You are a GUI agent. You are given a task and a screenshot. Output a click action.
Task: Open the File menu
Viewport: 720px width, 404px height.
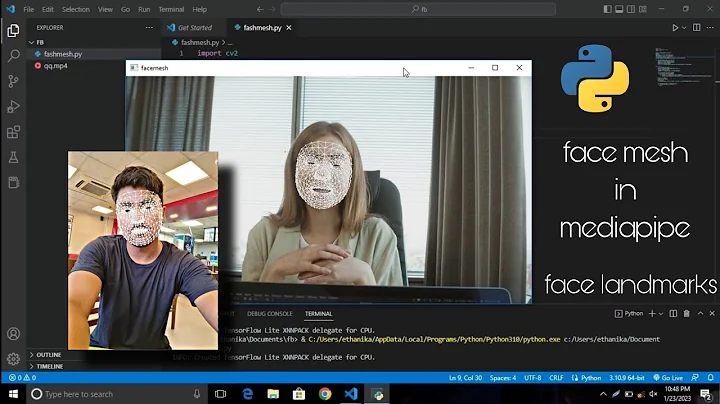click(28, 9)
